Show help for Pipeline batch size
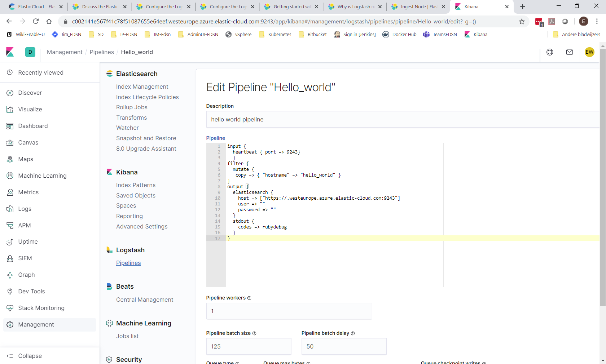The height and width of the screenshot is (364, 606). [x=254, y=333]
